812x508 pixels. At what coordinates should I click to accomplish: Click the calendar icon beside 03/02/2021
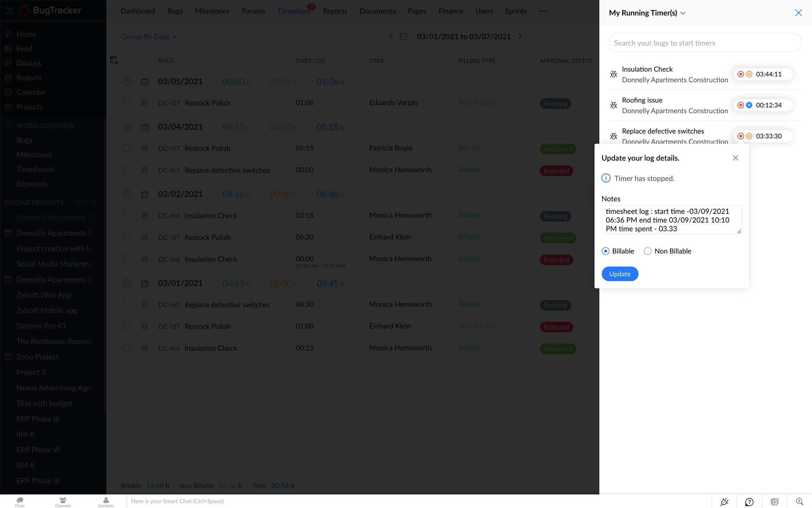coord(145,194)
